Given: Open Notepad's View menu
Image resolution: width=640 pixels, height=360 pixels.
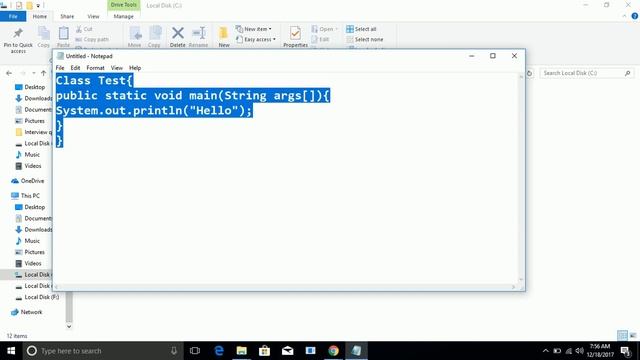Looking at the screenshot, I should [117, 68].
